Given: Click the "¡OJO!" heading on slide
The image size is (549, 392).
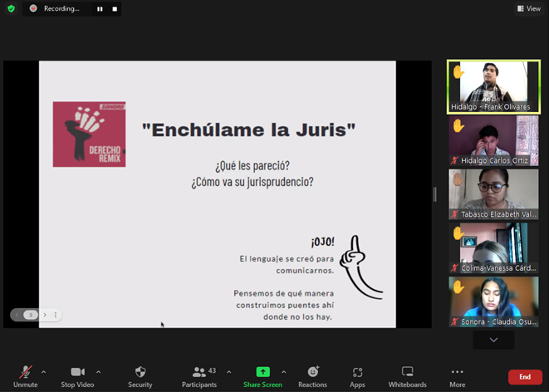Looking at the screenshot, I should [x=322, y=242].
